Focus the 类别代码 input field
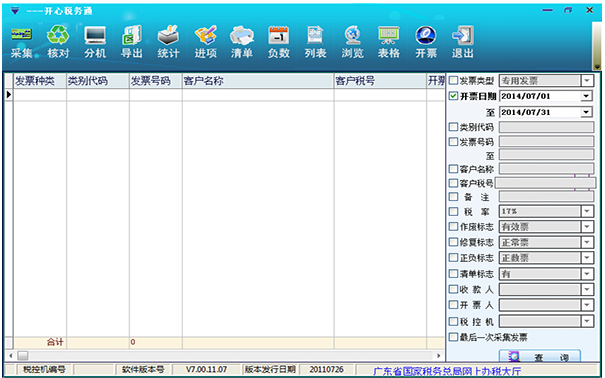The height and width of the screenshot is (378, 605). coord(546,127)
